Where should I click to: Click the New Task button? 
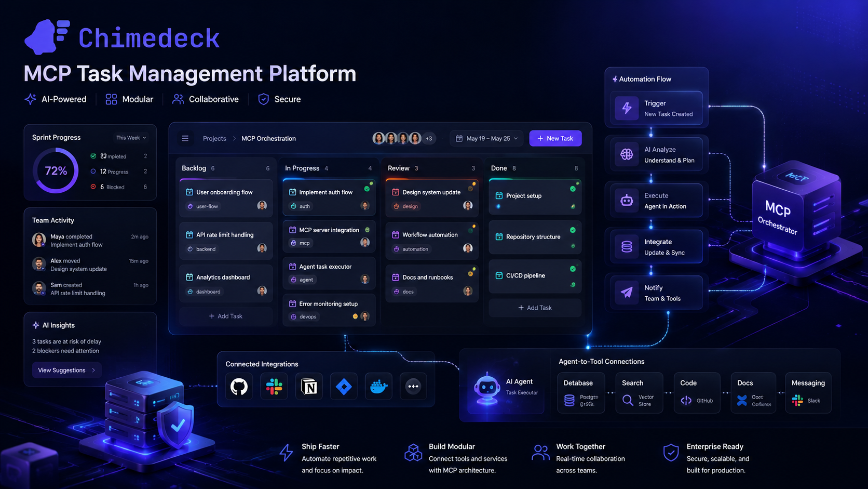point(555,138)
